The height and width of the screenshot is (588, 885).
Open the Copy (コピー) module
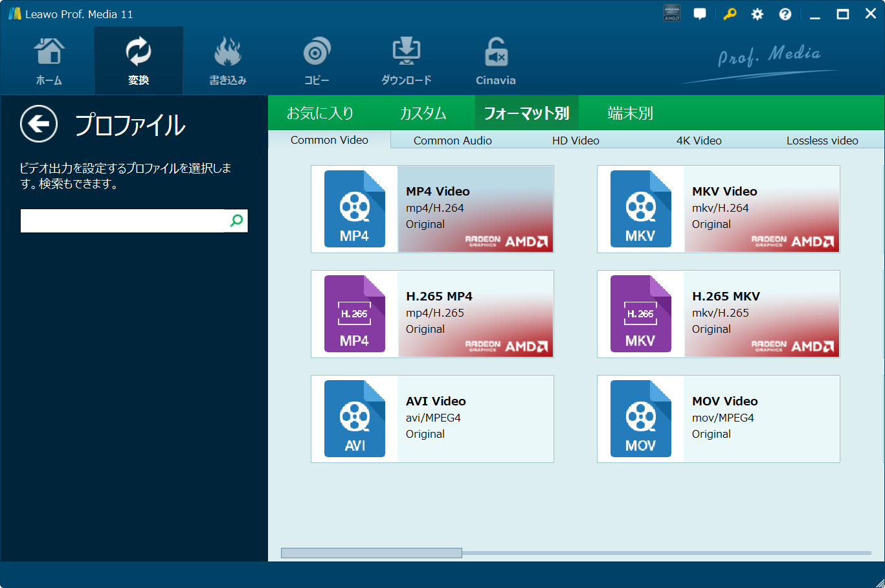coord(317,62)
